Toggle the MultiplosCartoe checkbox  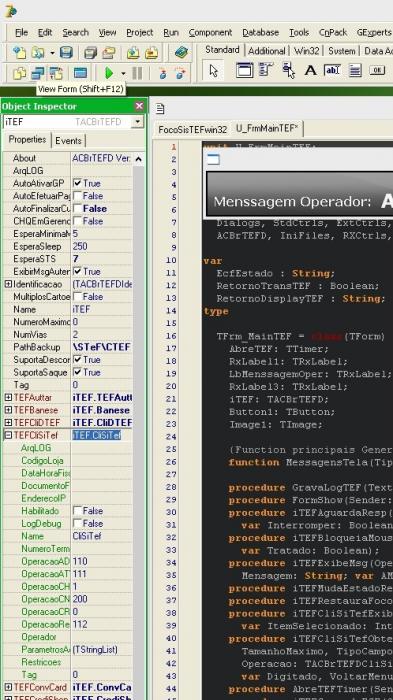point(77,296)
